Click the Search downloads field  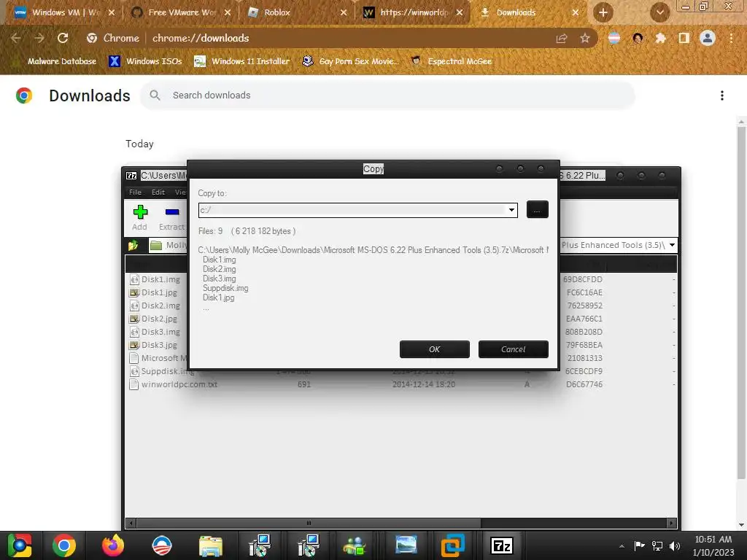[x=387, y=96]
